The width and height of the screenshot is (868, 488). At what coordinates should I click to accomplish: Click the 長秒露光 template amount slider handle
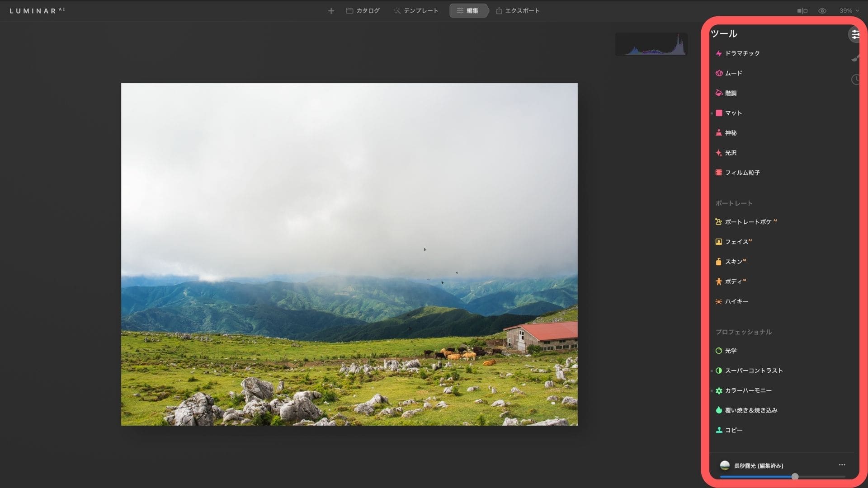(795, 476)
